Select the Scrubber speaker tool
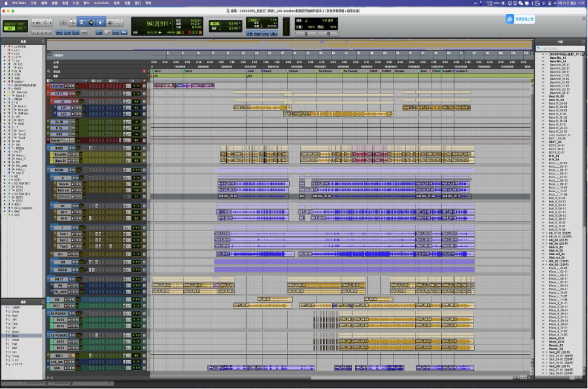 109,22
